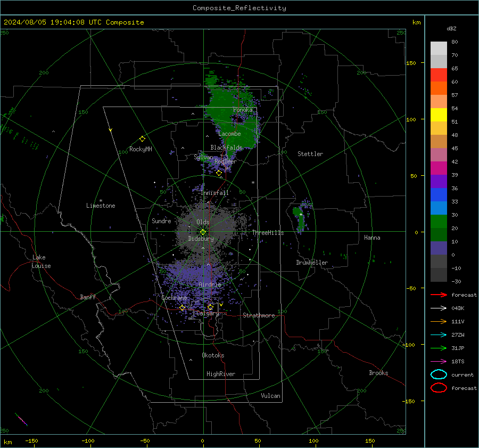The height and width of the screenshot is (448, 479).
Task: Click the Composite_Reflectivity title
Action: point(240,8)
